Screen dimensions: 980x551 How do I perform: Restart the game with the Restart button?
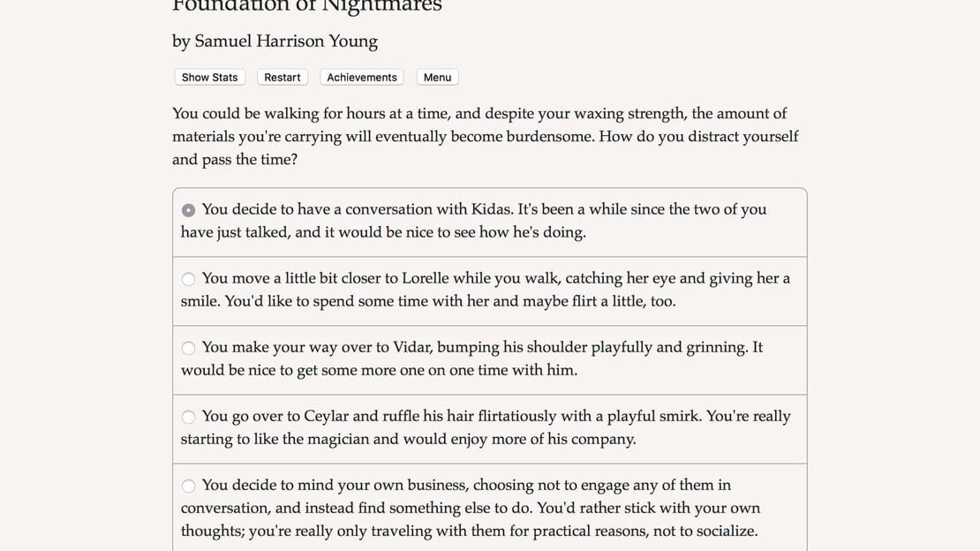click(x=282, y=78)
